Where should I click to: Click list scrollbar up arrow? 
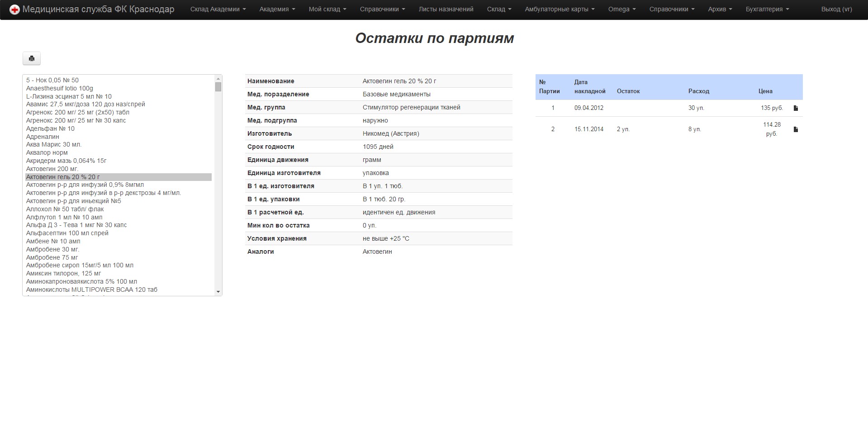tap(218, 78)
